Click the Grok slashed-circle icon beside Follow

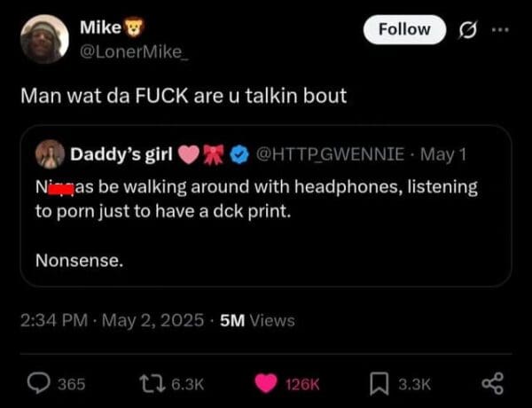[x=466, y=29]
